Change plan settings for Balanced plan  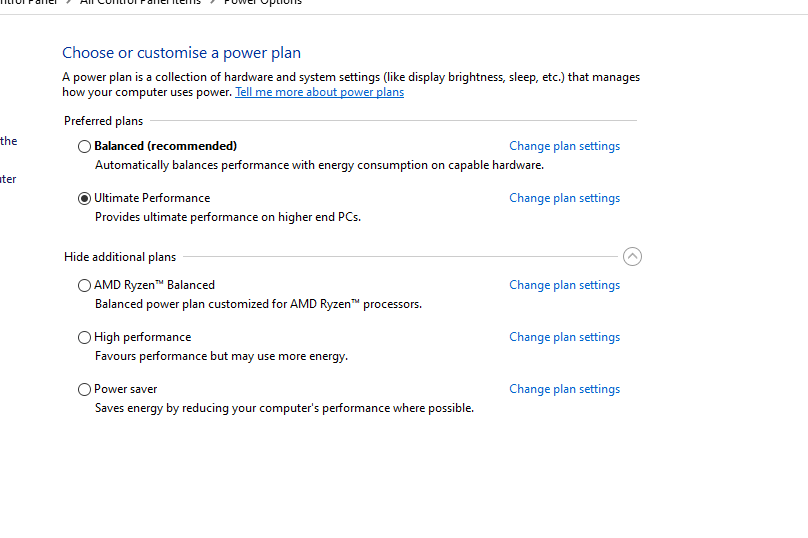pos(564,146)
